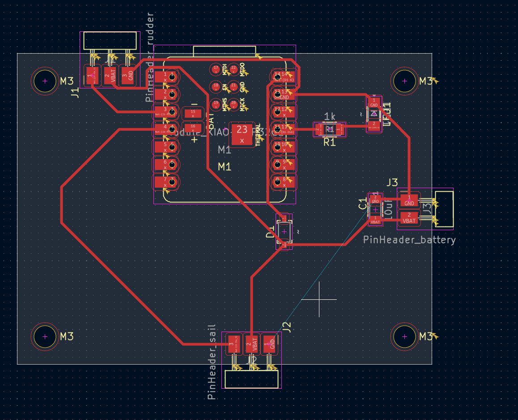Click J2 VBAT pad 2
Image resolution: width=518 pixels, height=420 pixels.
[x=251, y=344]
